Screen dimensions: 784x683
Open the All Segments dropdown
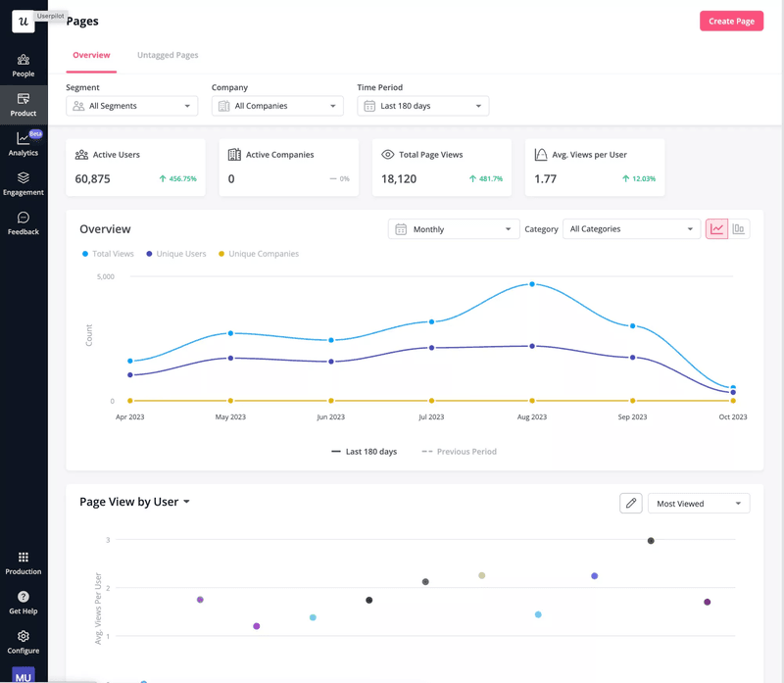131,105
